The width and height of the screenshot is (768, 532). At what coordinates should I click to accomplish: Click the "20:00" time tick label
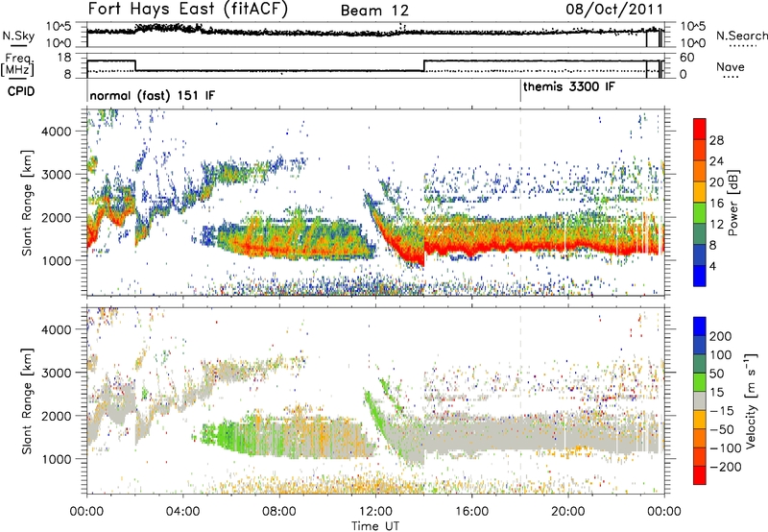click(567, 512)
